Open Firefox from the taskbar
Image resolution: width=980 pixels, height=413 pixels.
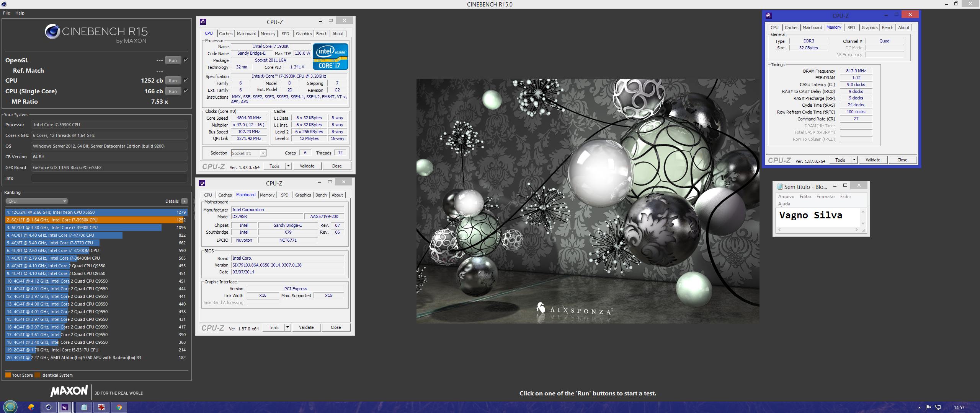[x=31, y=407]
